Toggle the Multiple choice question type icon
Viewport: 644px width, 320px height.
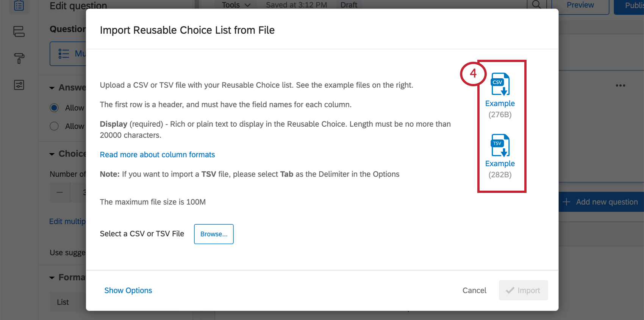click(64, 53)
